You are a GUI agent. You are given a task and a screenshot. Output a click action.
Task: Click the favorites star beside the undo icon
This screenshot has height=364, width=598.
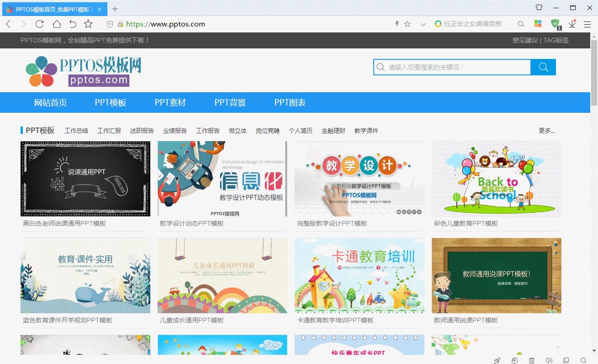[88, 24]
